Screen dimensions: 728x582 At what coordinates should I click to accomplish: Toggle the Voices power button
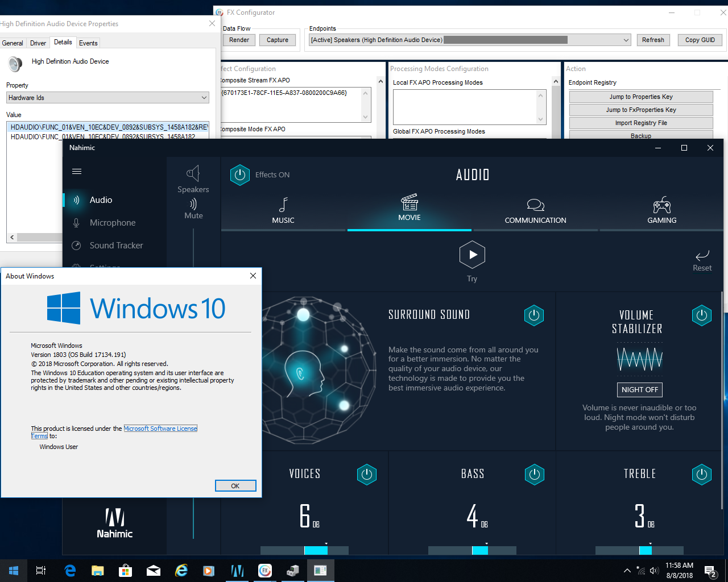click(367, 474)
